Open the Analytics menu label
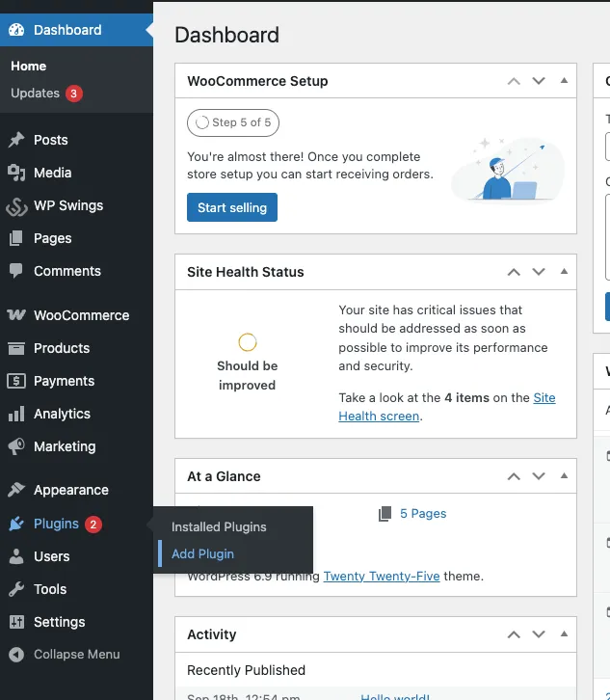Screen dimensions: 610x700 click(x=62, y=414)
